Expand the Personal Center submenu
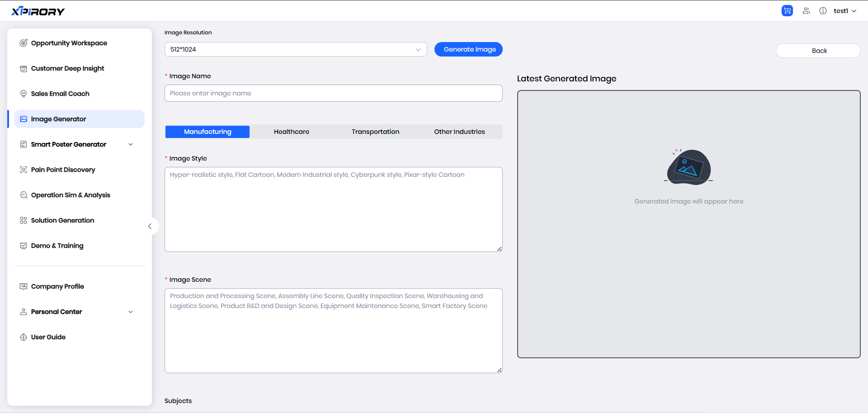 (x=131, y=312)
